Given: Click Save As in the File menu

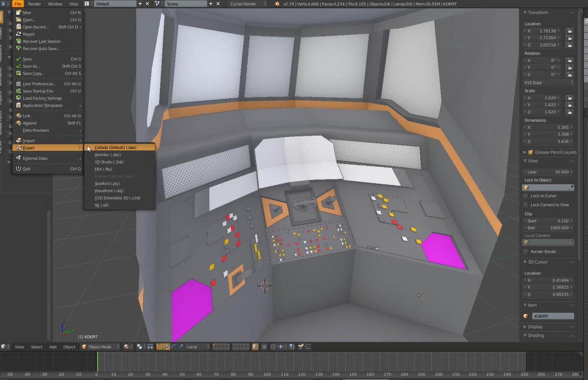Looking at the screenshot, I should click(31, 66).
